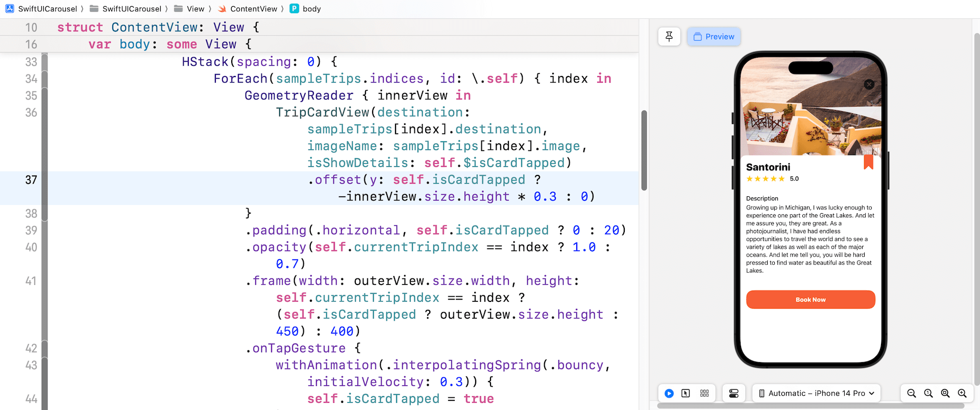Open the preview variants grid icon

point(704,393)
